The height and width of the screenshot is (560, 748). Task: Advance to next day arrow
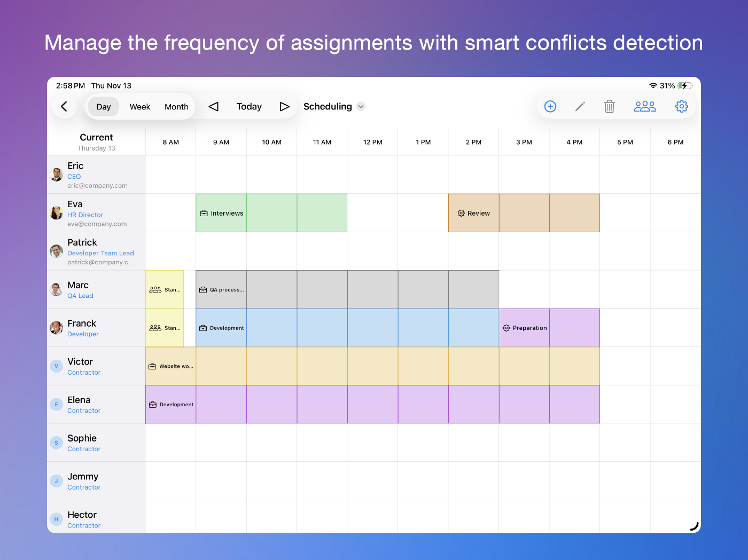[284, 106]
